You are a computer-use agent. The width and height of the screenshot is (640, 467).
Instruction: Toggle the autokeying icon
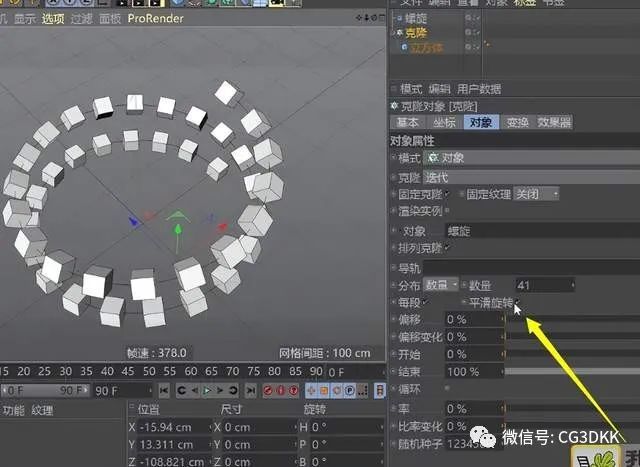pos(281,391)
